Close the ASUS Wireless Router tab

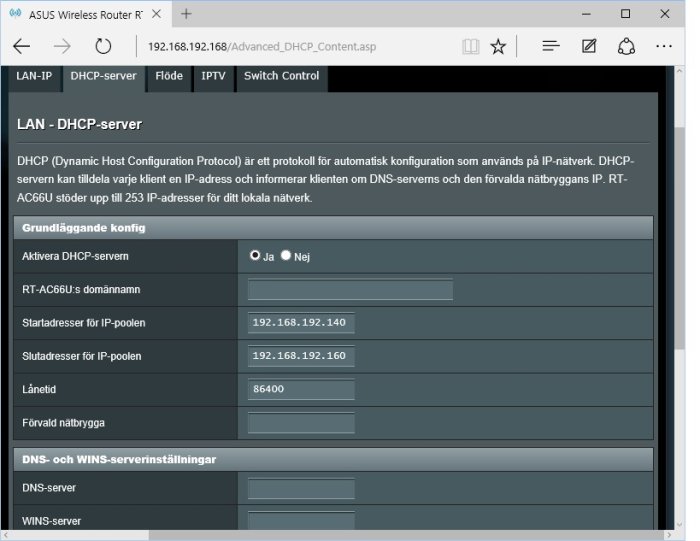(x=156, y=14)
